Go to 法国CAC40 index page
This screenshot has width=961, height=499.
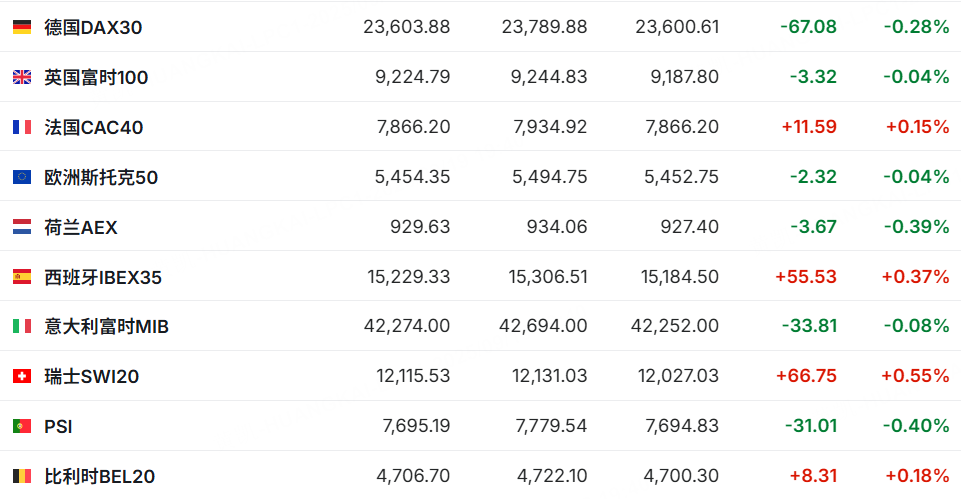pos(94,127)
